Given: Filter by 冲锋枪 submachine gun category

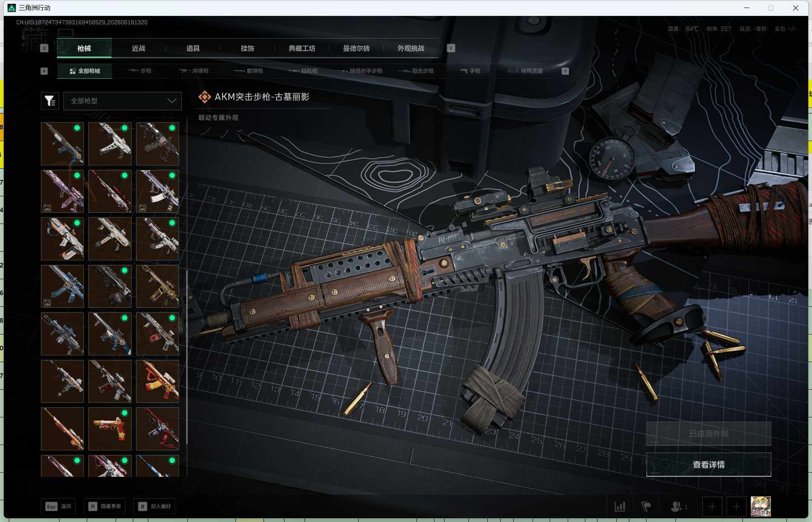Looking at the screenshot, I should pos(194,71).
